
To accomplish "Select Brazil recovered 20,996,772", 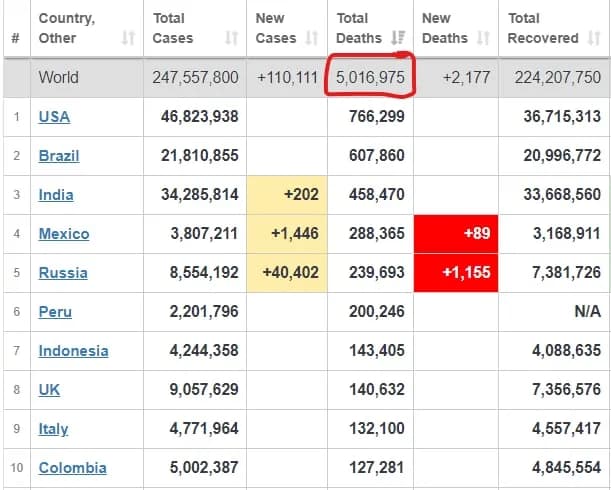I will 562,155.
